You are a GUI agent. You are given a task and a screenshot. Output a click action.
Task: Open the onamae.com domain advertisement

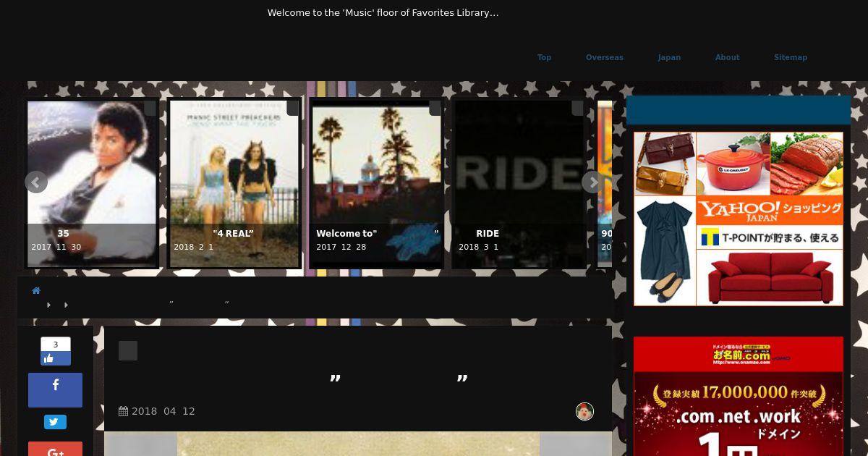(739, 396)
